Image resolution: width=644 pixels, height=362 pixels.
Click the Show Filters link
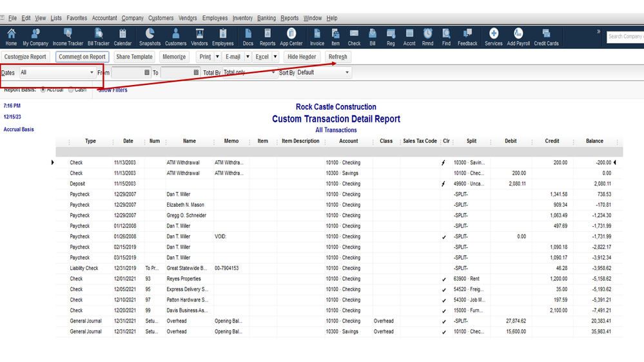[x=113, y=90]
